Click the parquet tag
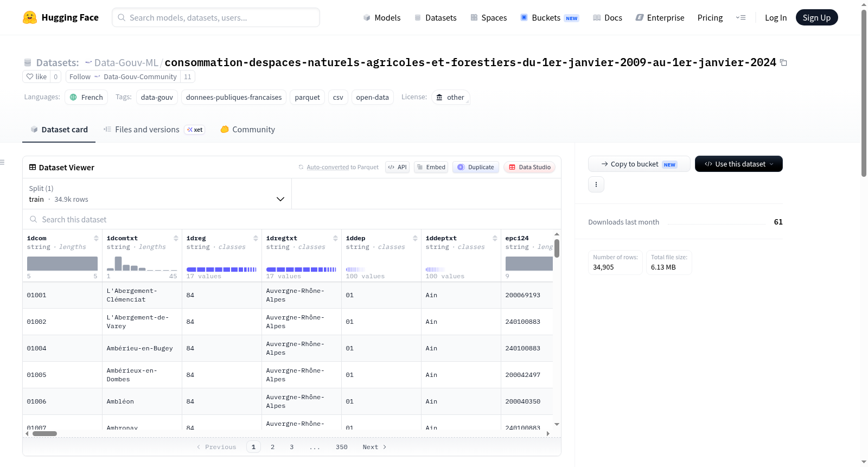Viewport: 868px width, 467px height. coord(307,98)
